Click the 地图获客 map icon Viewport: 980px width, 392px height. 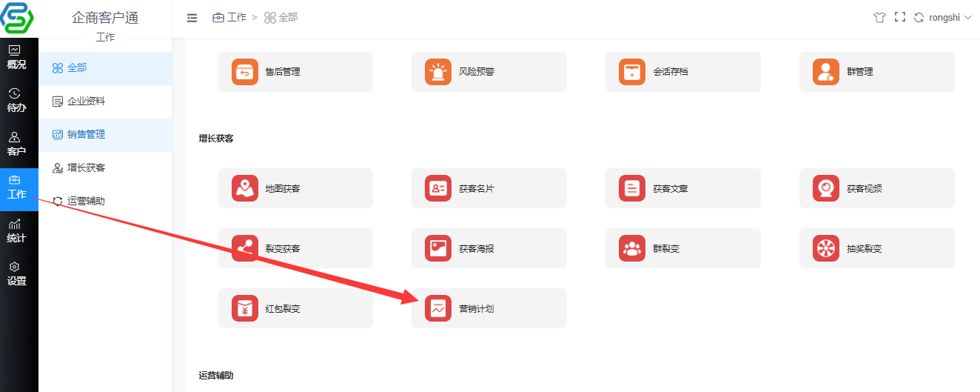click(245, 188)
